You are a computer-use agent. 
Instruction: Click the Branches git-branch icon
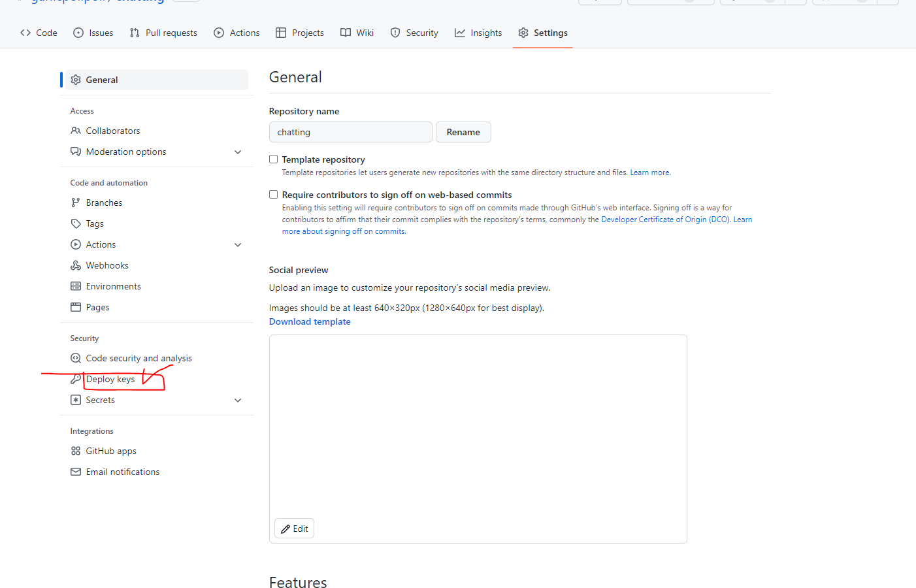tap(76, 203)
